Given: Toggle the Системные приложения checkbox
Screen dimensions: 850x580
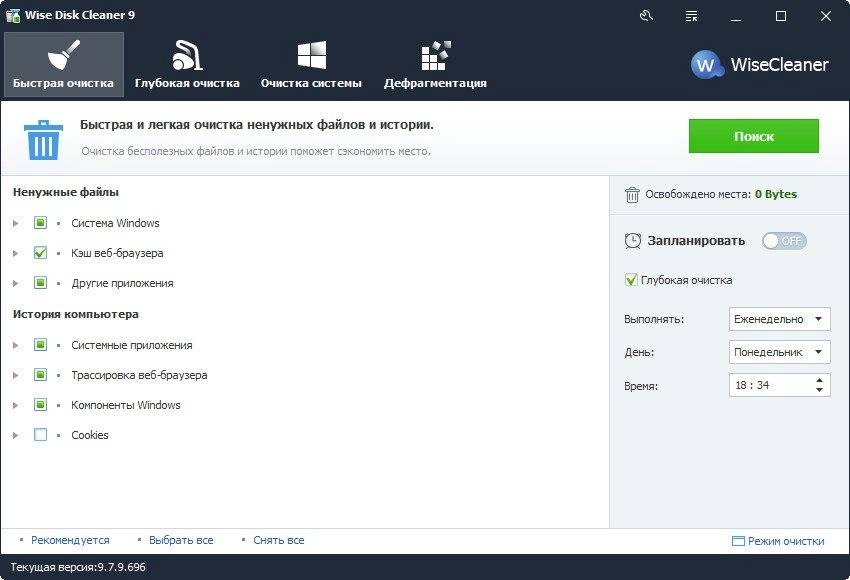Looking at the screenshot, I should (41, 345).
